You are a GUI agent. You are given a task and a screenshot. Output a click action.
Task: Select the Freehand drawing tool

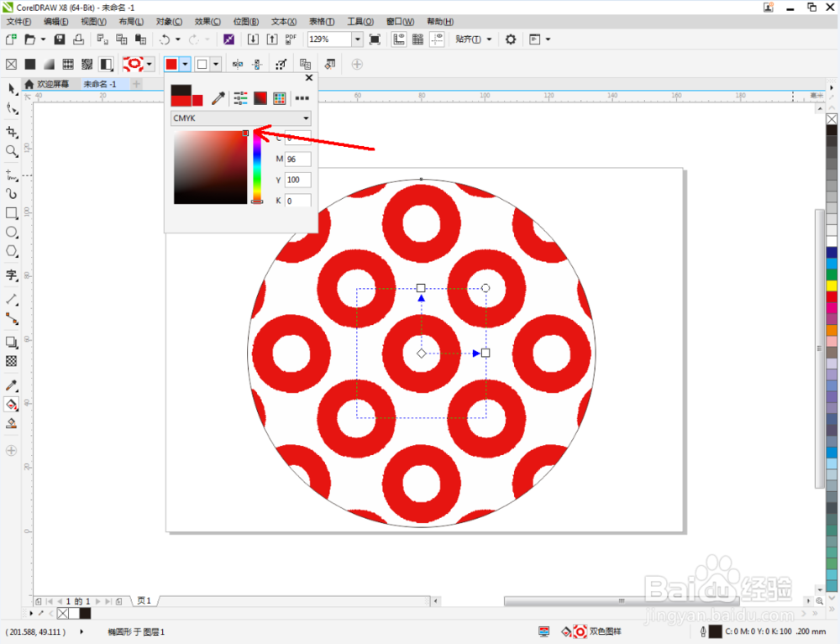click(12, 175)
